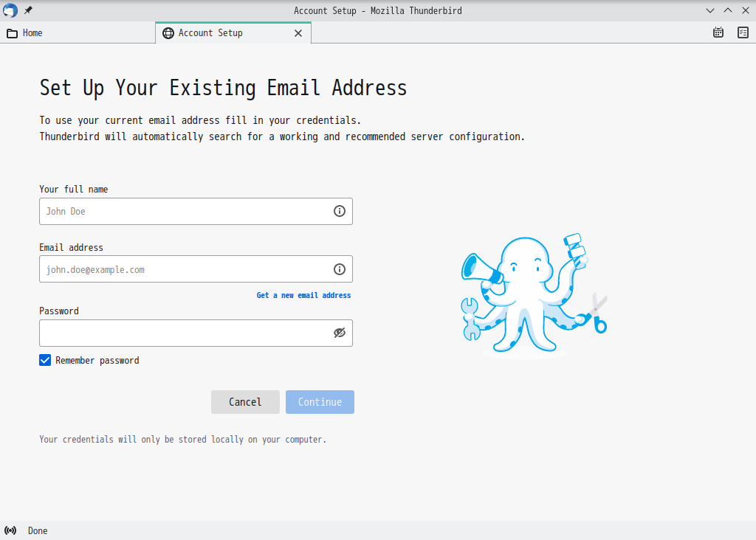Maximize the Thunderbird window
This screenshot has height=540, width=756.
(x=728, y=10)
